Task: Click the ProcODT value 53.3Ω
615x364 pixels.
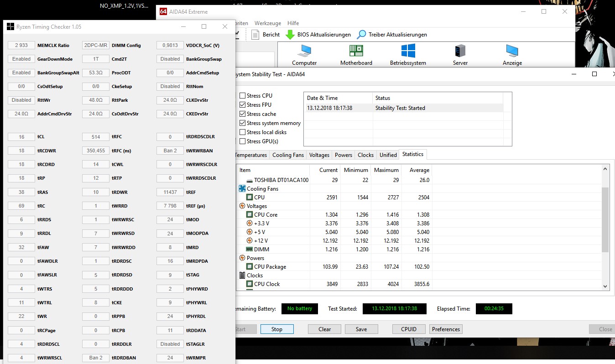Action: [96, 73]
